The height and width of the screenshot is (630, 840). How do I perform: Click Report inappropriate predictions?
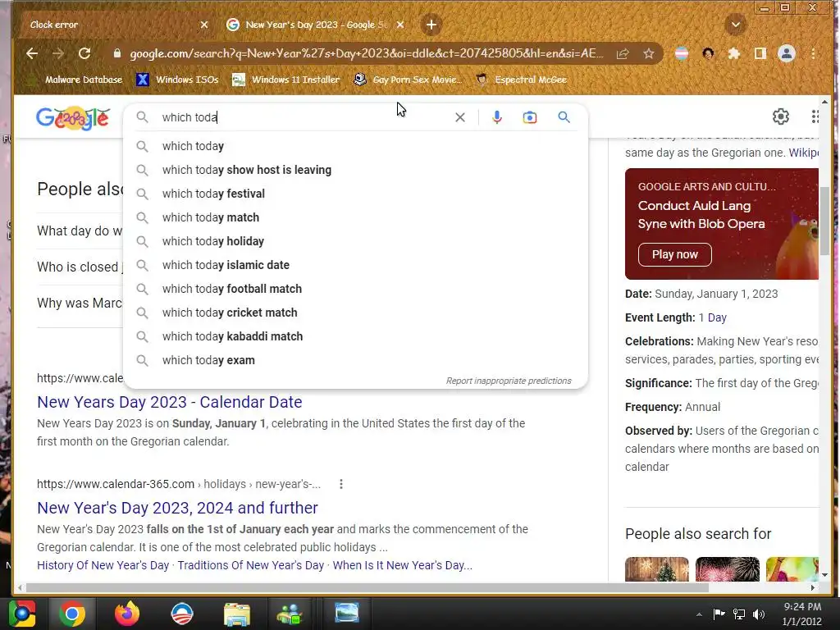[509, 381]
